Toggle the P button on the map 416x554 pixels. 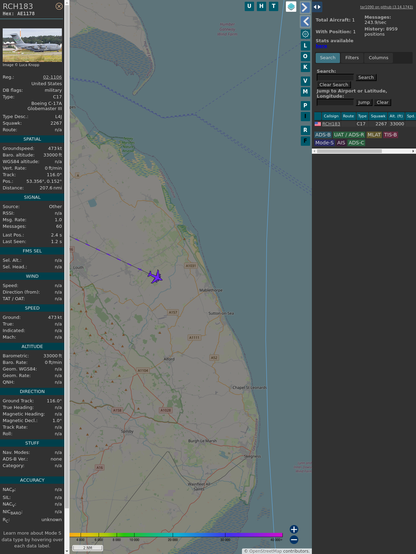pyautogui.click(x=305, y=105)
